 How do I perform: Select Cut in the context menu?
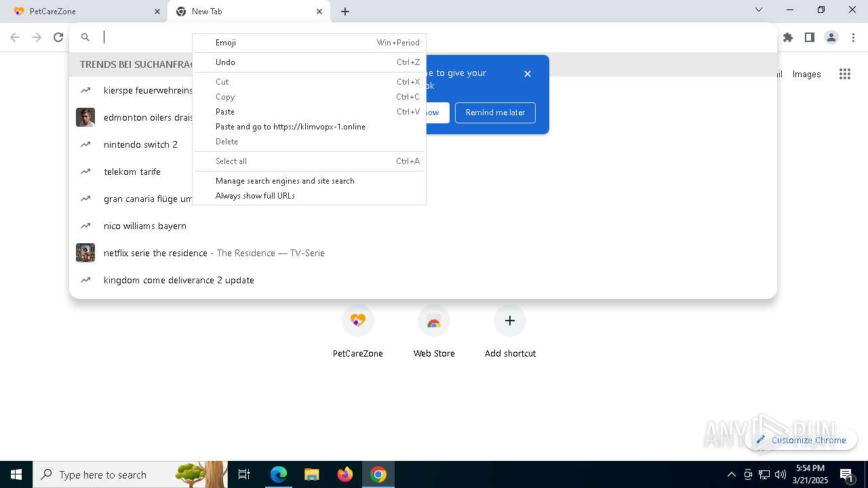coord(309,82)
